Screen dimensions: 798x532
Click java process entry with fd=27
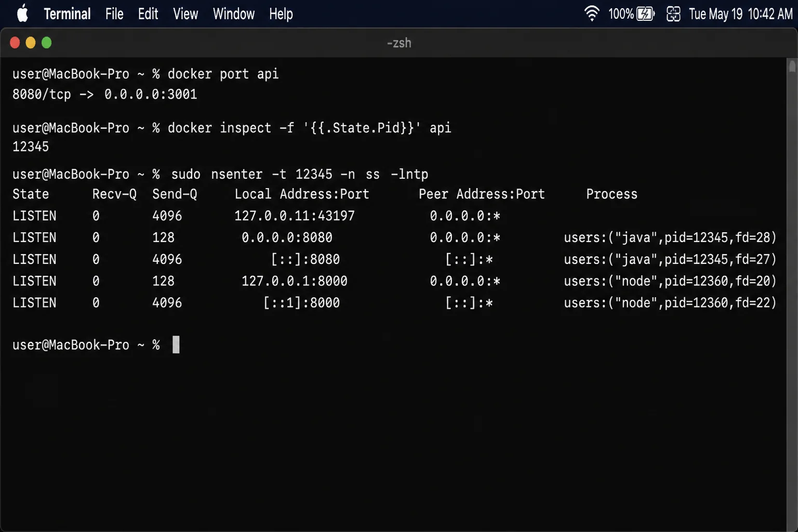pyautogui.click(x=670, y=260)
